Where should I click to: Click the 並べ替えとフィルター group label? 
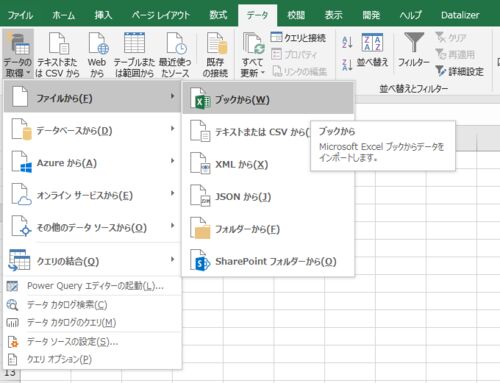(413, 89)
